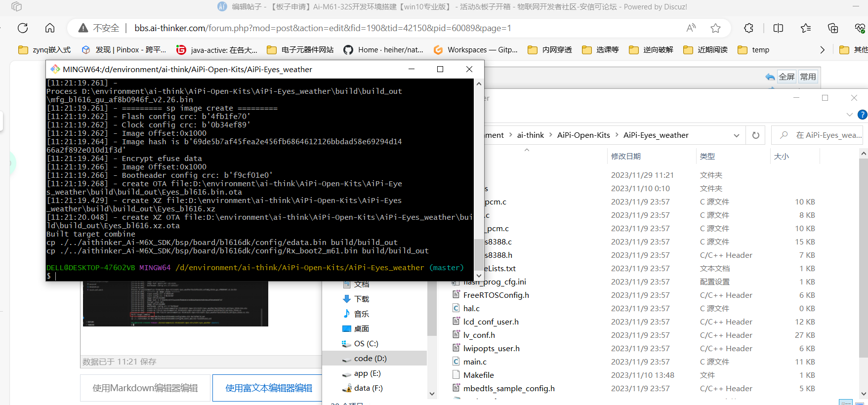Click the MINGW64 terminal title icon
The image size is (868, 405).
[x=55, y=69]
